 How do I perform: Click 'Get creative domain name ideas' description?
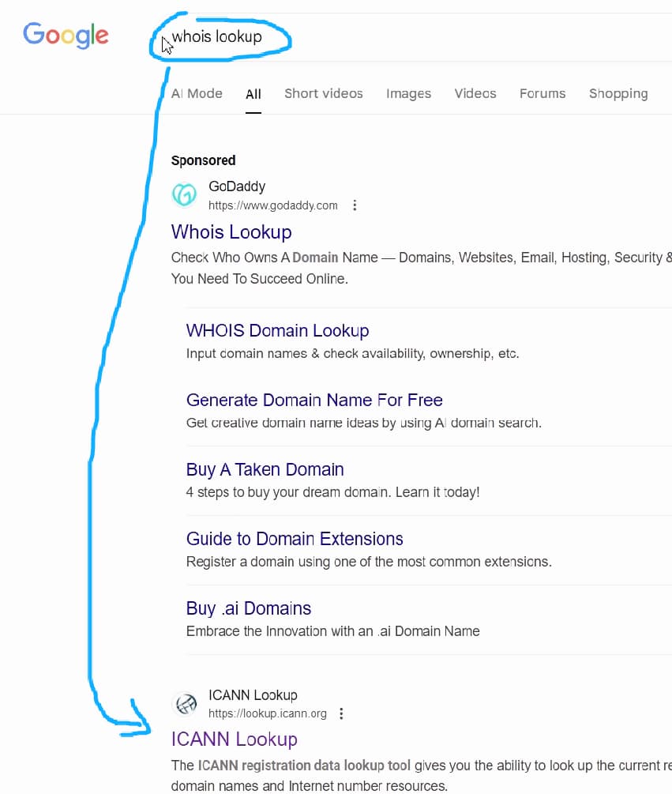[364, 423]
